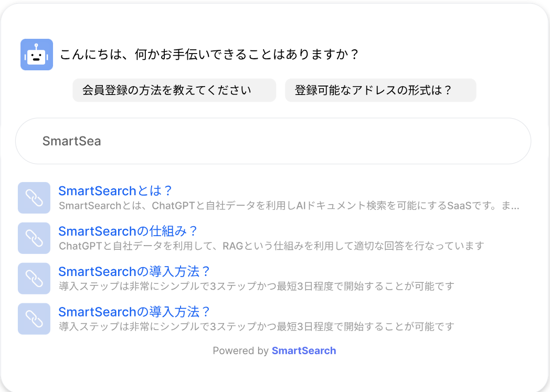Screen dimensions: 550x392
Task: Click the SmartSearch link in Powered by footer
Action: point(304,351)
